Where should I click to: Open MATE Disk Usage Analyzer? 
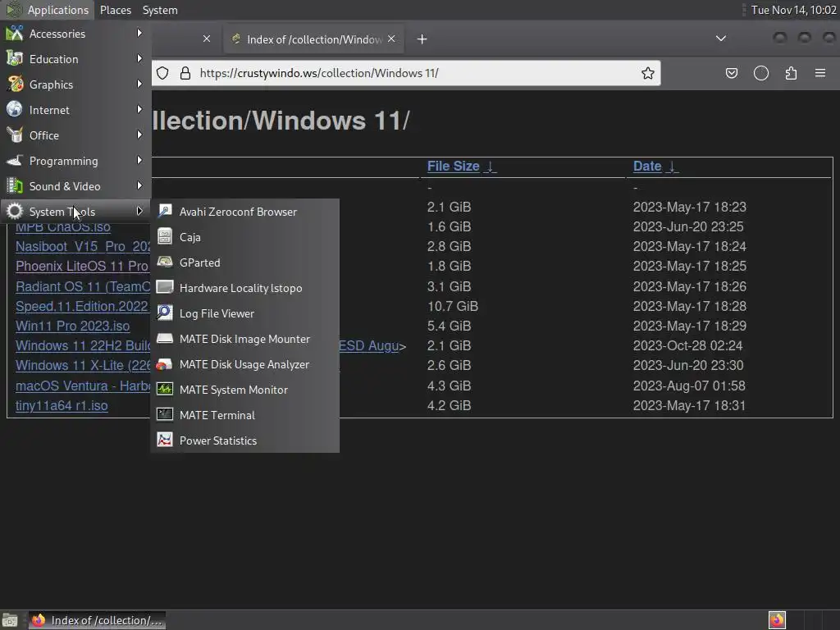tap(244, 364)
